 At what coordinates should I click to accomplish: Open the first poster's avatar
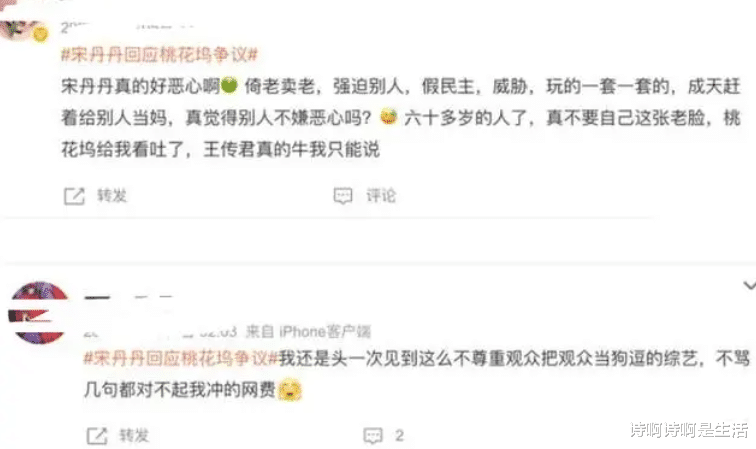click(19, 27)
